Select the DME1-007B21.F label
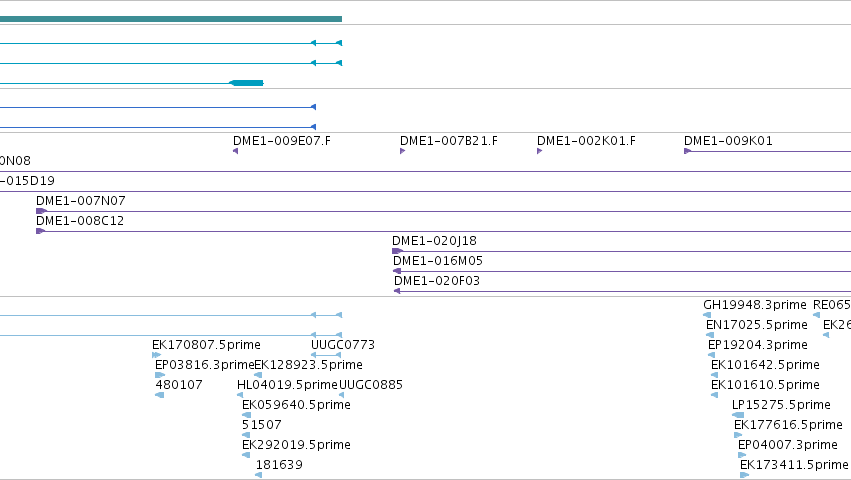 coord(449,141)
